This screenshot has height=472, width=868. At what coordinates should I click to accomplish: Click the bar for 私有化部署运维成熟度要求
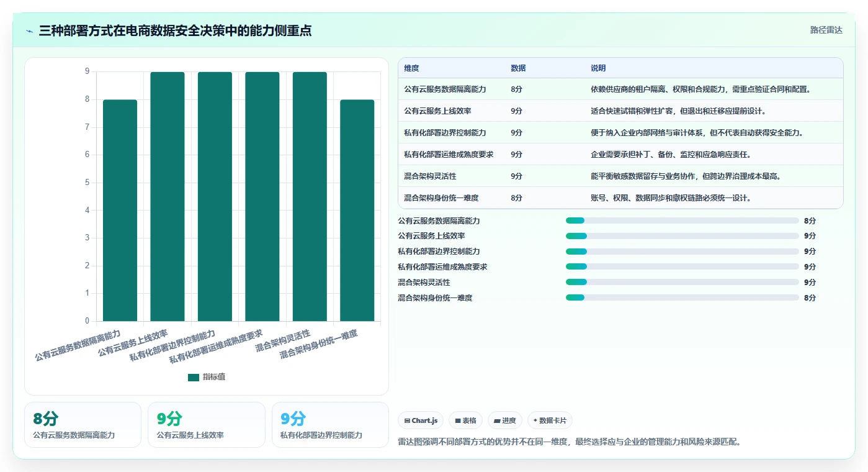[x=262, y=196]
